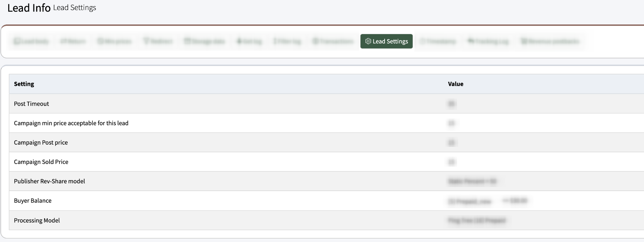The height and width of the screenshot is (242, 644).
Task: Click the Redirect tab funnel icon
Action: 146,41
